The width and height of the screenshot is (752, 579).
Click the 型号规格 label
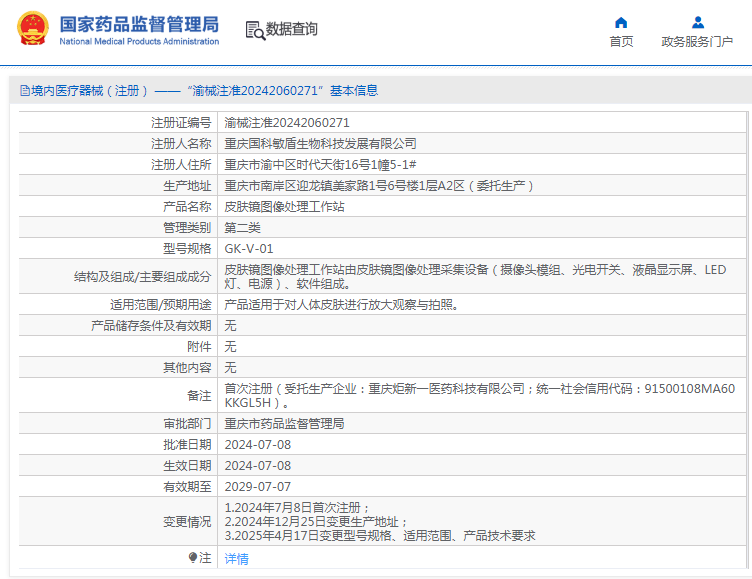pos(187,248)
